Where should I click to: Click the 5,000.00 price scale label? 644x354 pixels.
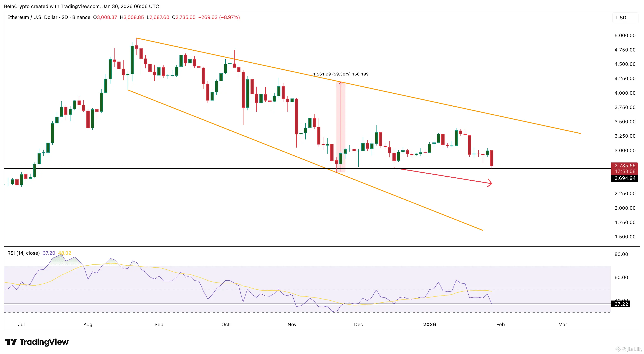click(625, 36)
